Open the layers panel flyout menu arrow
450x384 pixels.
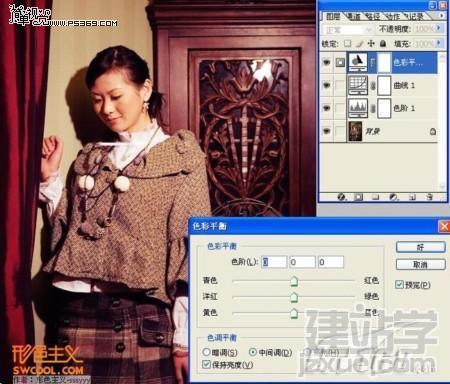(441, 15)
